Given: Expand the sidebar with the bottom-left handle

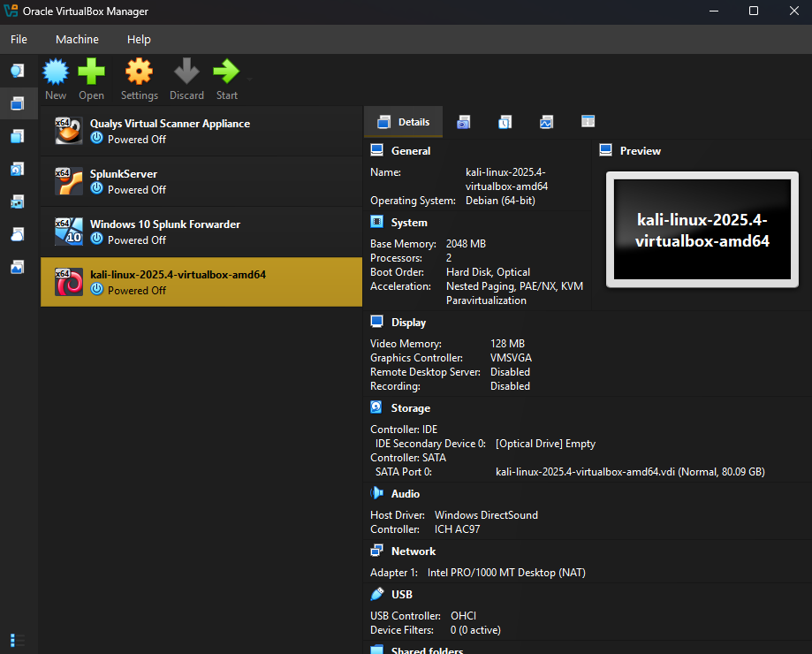Looking at the screenshot, I should coord(12,639).
